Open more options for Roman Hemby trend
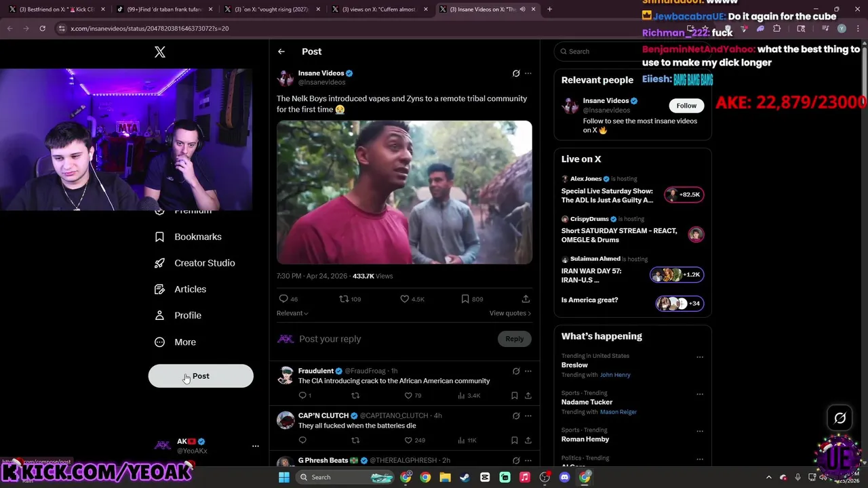Screen dimensions: 868x488 [700, 431]
